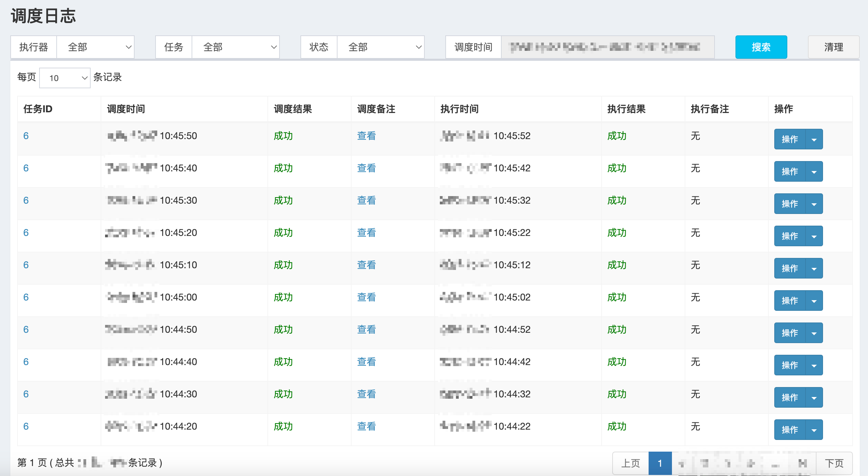Select page 1 in the pagination
The width and height of the screenshot is (868, 476).
pyautogui.click(x=660, y=463)
